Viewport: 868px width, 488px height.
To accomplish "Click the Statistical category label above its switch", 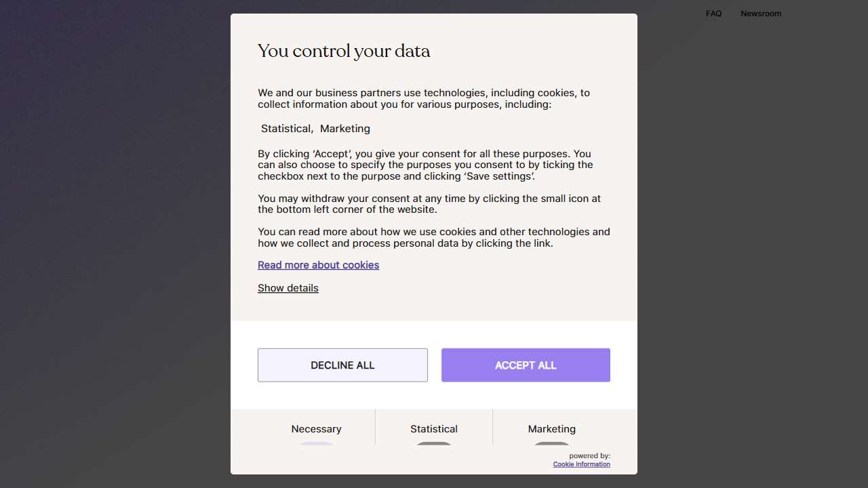I will click(x=434, y=429).
